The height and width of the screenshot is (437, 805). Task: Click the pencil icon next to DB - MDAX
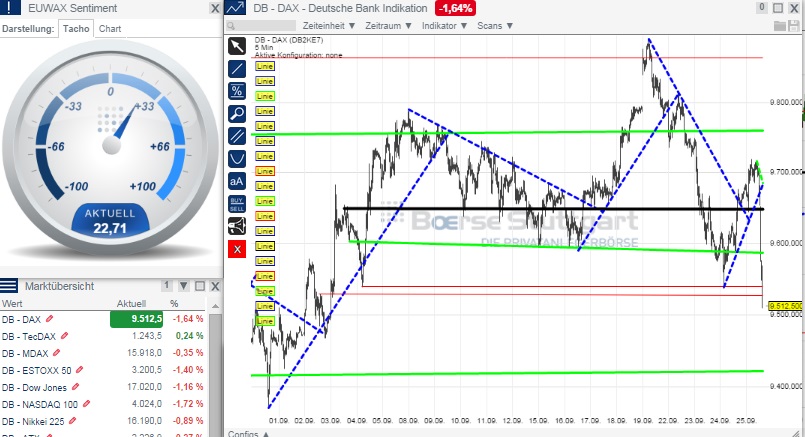tap(56, 353)
